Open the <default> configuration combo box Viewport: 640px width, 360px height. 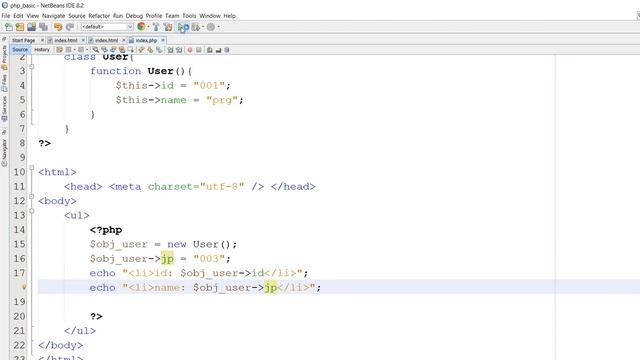[107, 27]
